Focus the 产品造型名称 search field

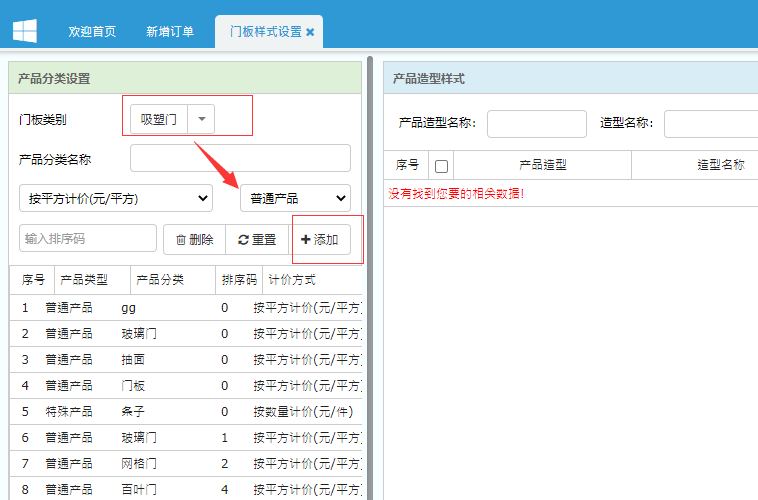tap(537, 124)
